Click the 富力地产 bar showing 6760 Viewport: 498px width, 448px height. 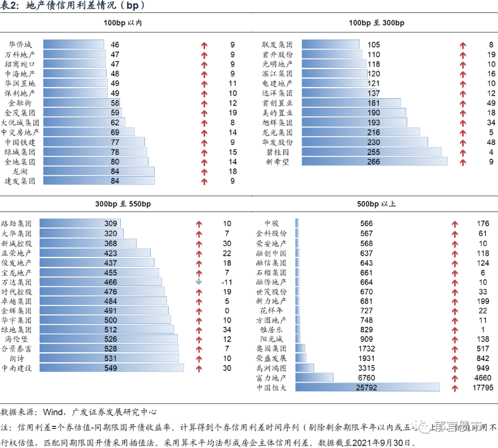click(314, 377)
